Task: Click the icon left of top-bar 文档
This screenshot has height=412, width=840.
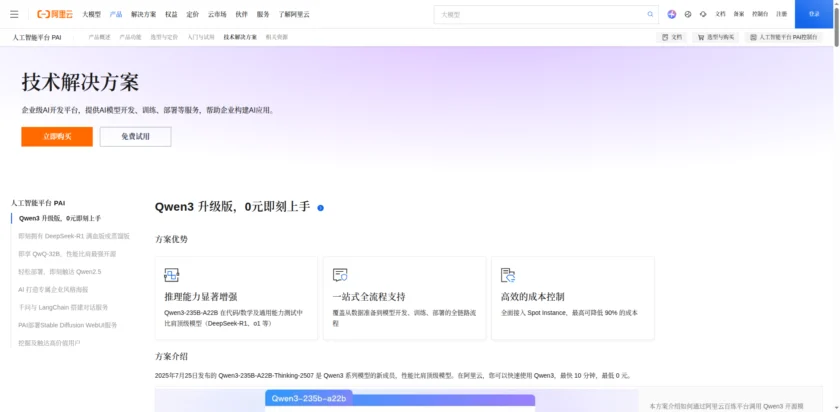Action: (x=703, y=14)
